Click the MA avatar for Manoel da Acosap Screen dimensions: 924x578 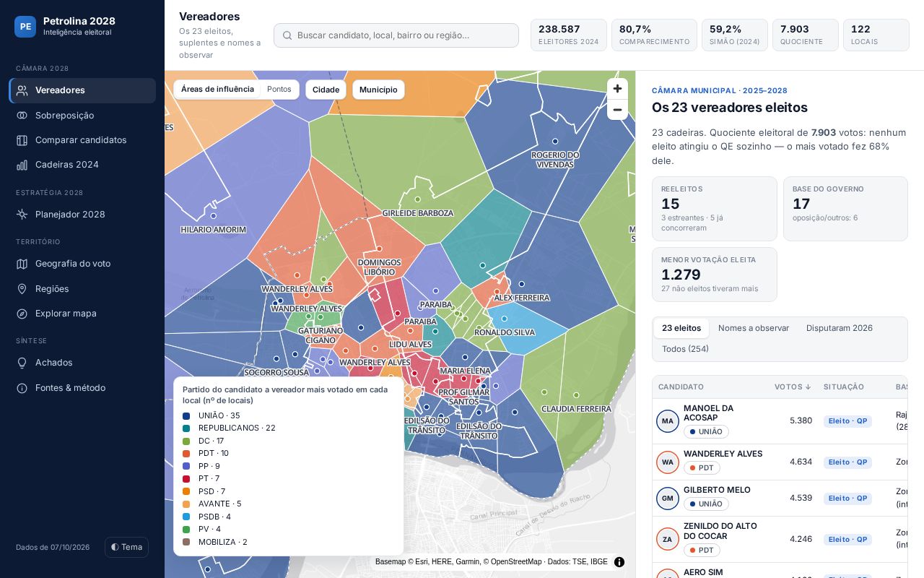point(668,421)
